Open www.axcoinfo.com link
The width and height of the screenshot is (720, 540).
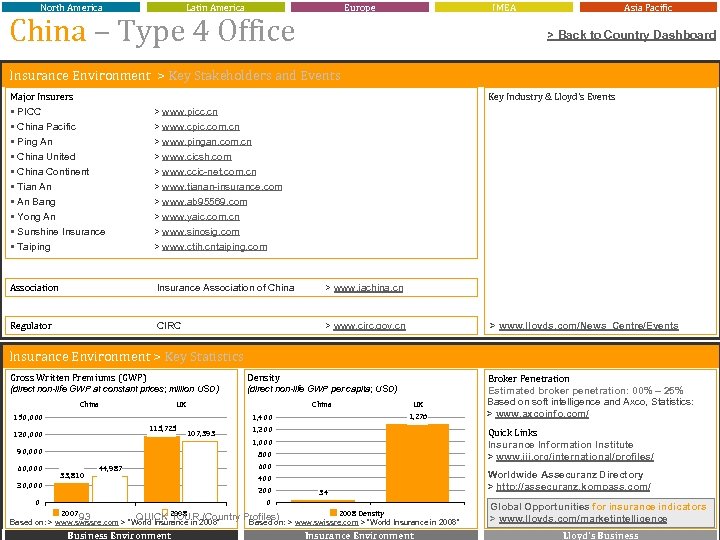click(542, 414)
